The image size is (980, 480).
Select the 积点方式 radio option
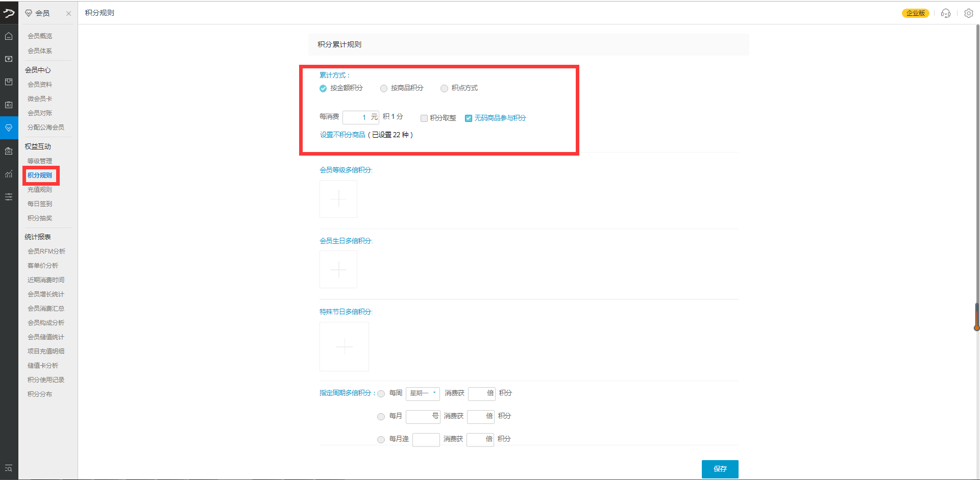444,89
